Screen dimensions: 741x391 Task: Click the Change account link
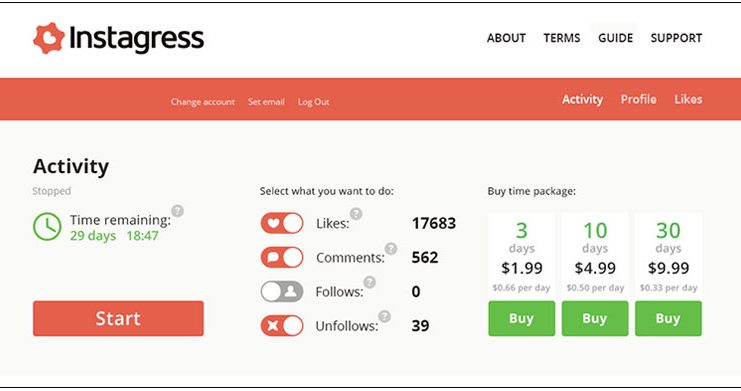[203, 102]
